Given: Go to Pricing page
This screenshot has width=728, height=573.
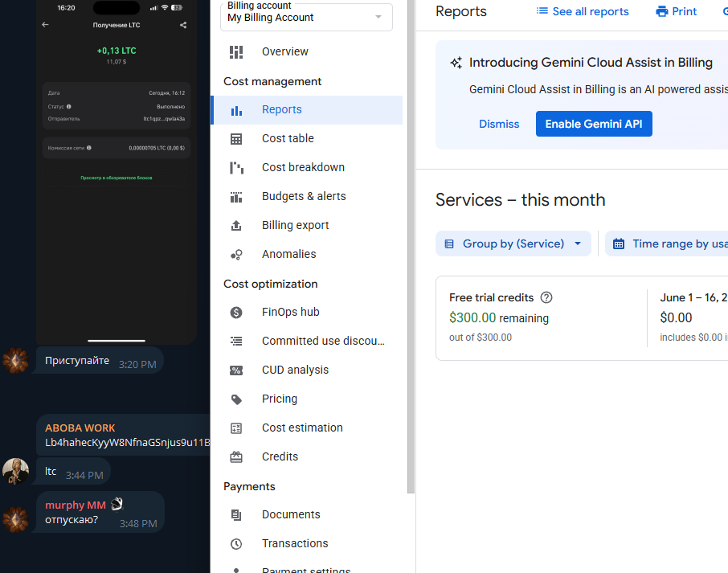Looking at the screenshot, I should pos(306,399).
